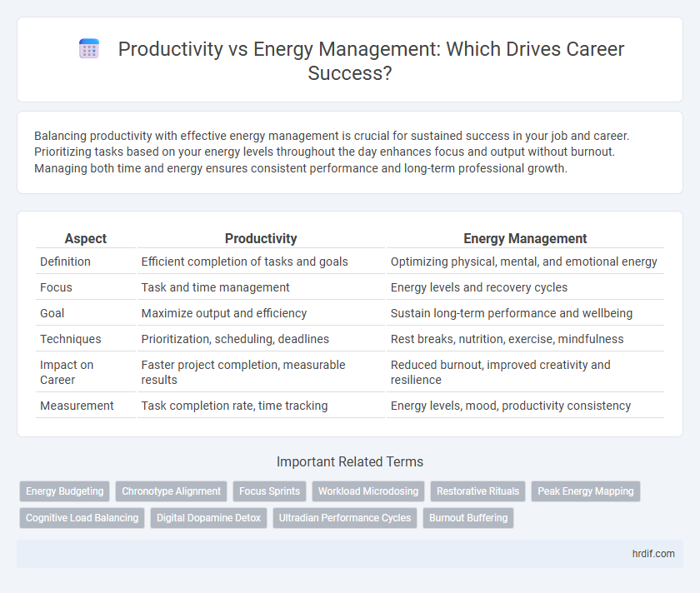Image resolution: width=700 pixels, height=593 pixels.
Task: Click the intro paragraph about balancing productivity
Action: (x=332, y=152)
